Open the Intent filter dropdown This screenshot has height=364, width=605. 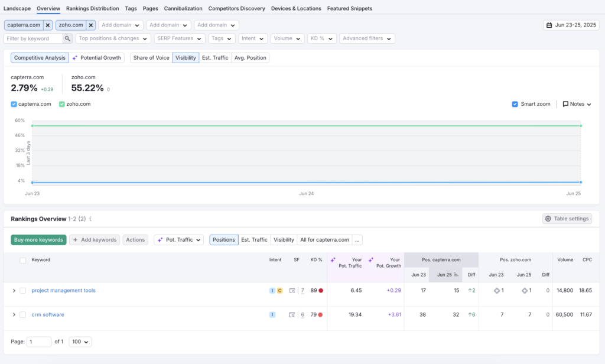[253, 38]
